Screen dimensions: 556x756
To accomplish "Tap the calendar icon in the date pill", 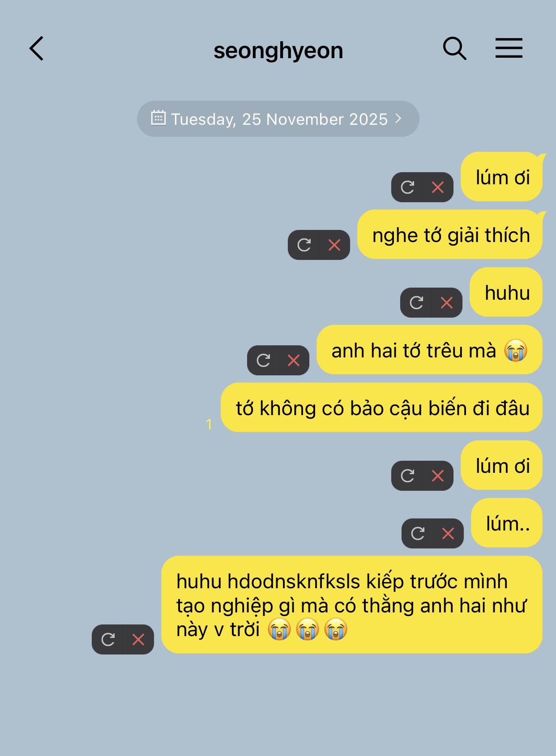I will pos(158,118).
